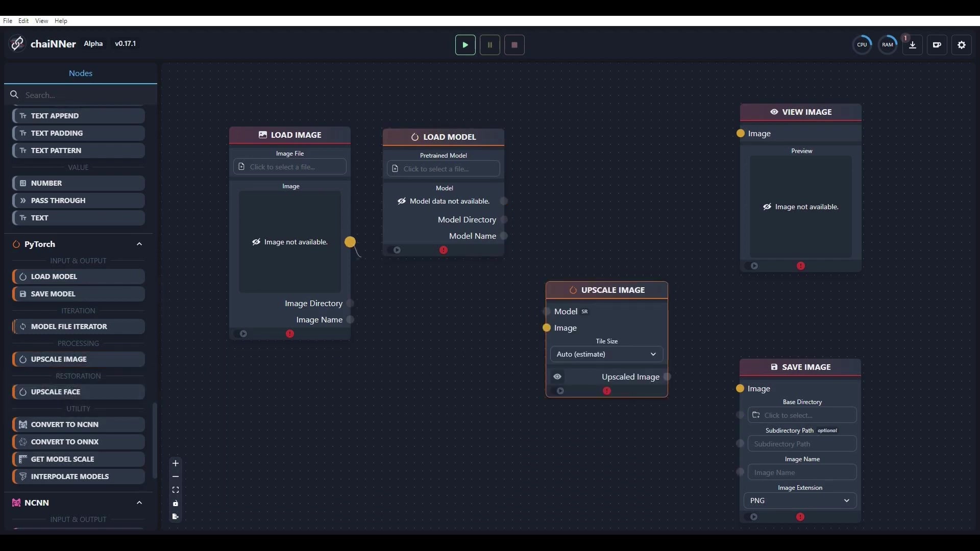The width and height of the screenshot is (980, 551).
Task: Click the RAM usage monitor
Action: [x=887, y=45]
